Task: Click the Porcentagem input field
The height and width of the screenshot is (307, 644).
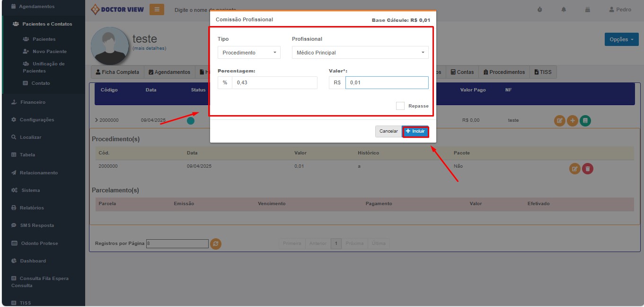Action: point(274,83)
